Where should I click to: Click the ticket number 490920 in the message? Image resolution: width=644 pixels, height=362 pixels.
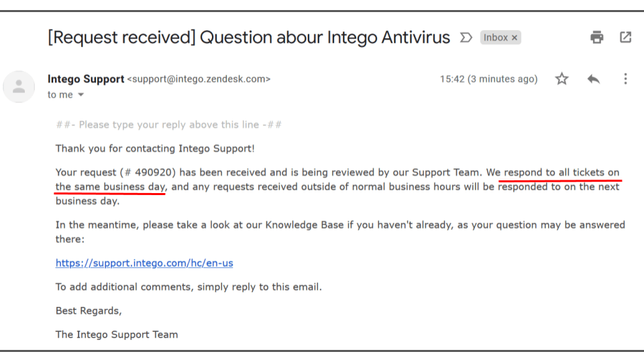point(153,172)
